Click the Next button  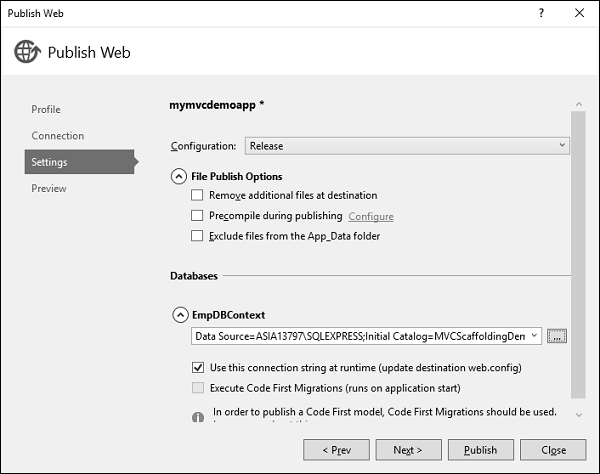(x=406, y=449)
